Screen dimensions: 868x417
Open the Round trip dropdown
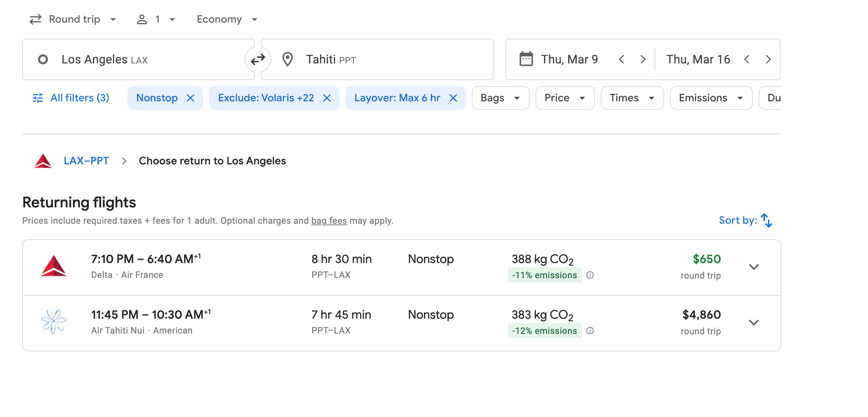(x=73, y=19)
